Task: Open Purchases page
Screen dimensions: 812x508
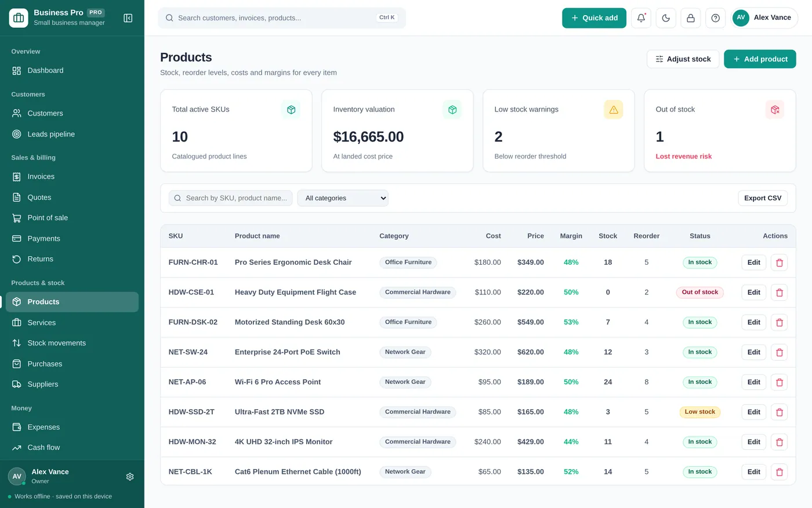Action: click(72, 364)
